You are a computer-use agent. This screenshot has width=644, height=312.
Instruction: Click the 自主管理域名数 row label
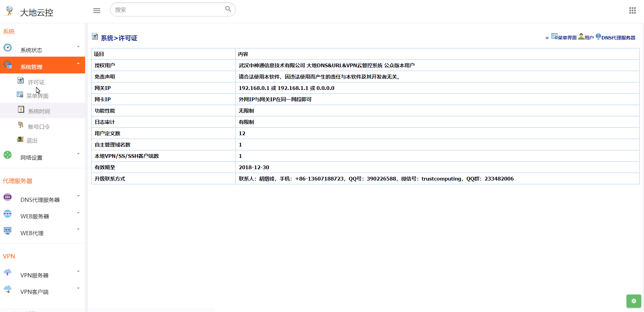pos(113,145)
